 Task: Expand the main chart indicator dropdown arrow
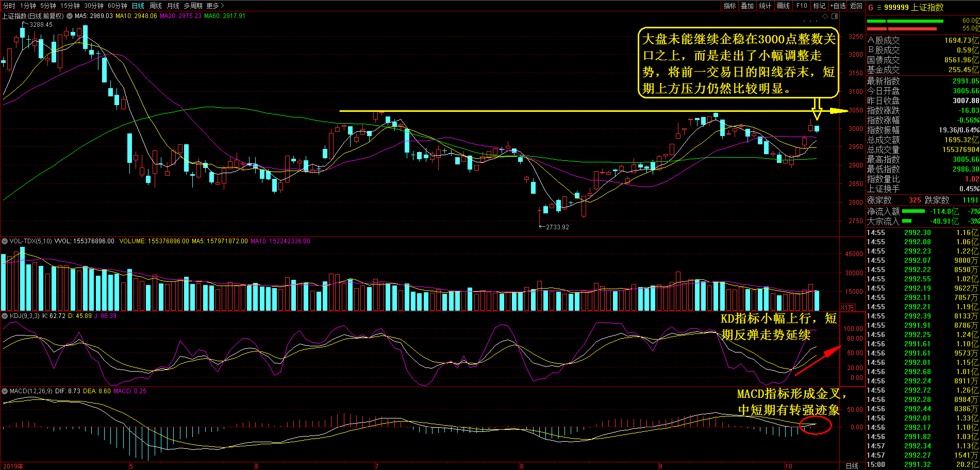tap(70, 16)
